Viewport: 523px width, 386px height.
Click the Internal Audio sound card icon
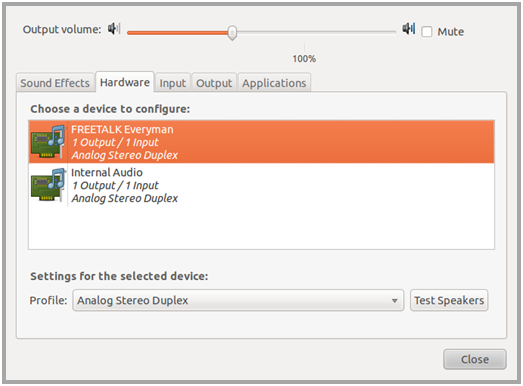[48, 184]
